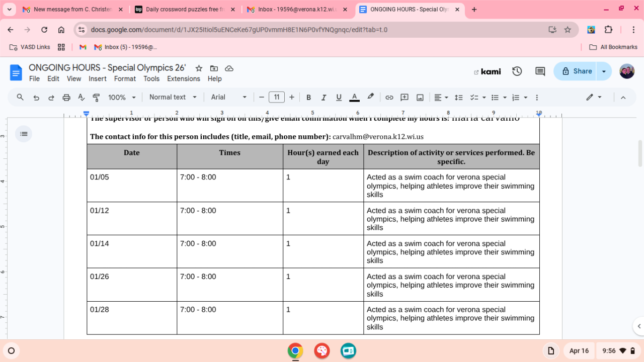Check the cloud save status icon

tap(229, 68)
